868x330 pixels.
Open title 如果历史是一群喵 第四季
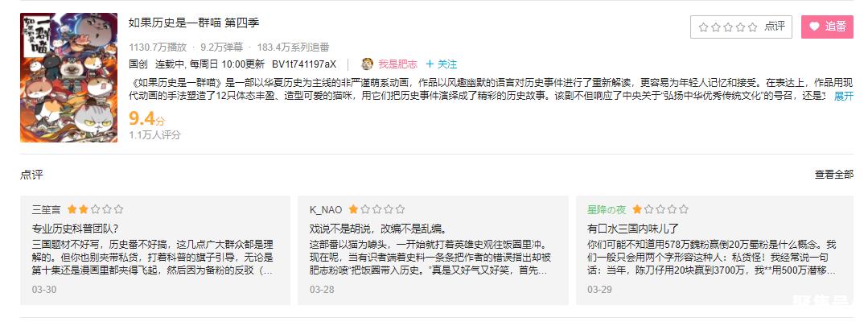[194, 23]
